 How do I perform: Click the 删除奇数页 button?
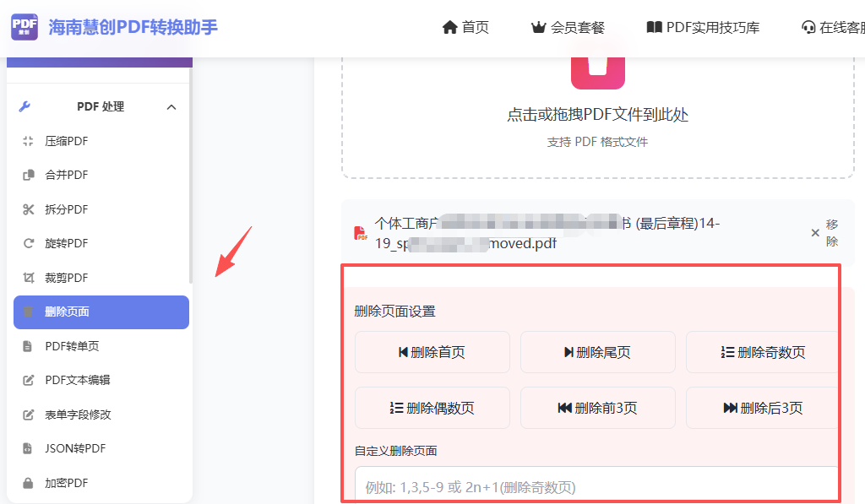tap(763, 352)
